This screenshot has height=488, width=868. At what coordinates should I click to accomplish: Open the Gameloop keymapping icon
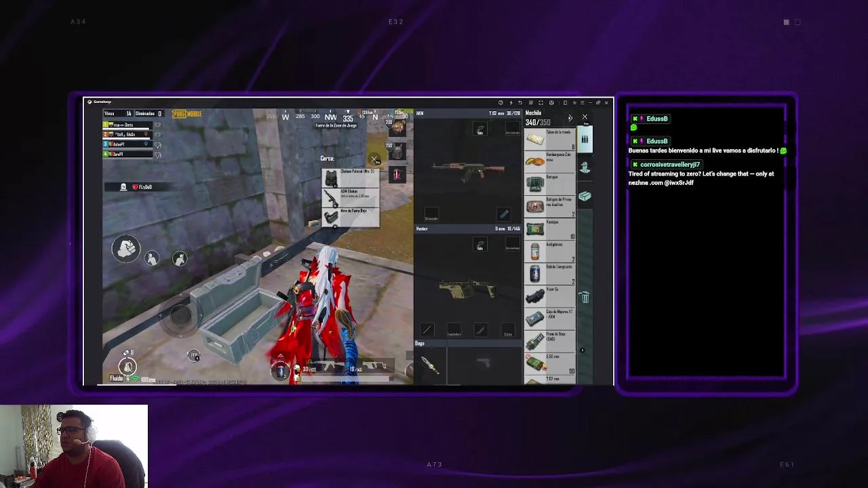[530, 103]
